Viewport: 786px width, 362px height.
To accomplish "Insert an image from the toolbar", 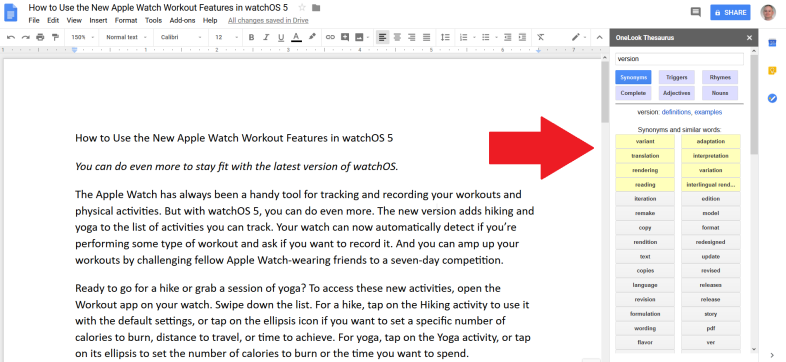I will [359, 37].
